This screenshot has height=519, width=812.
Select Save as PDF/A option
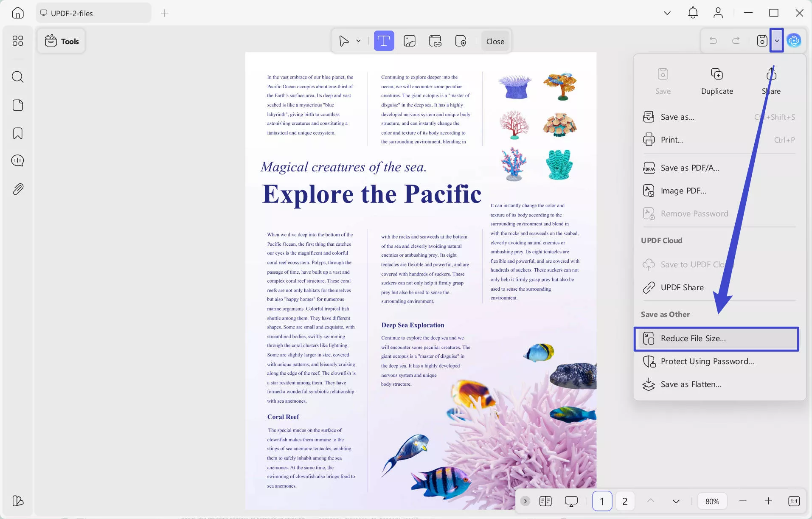coord(690,168)
